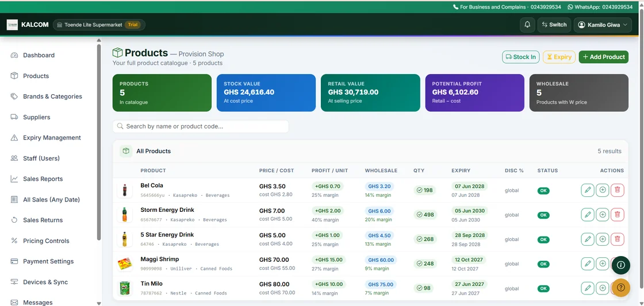The width and height of the screenshot is (644, 306).
Task: Add stock to Storm Energy Drink
Action: coord(603,215)
